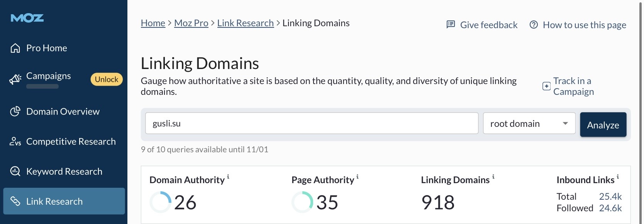Follow the Link Research breadcrumb link
This screenshot has width=644, height=224.
tap(246, 23)
